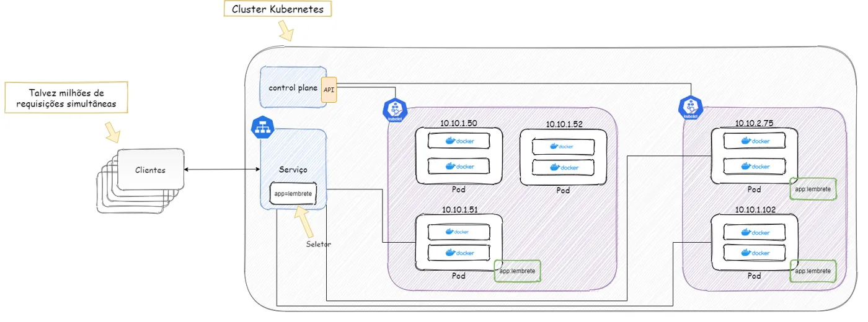868x322 pixels.
Task: Click the Service icon above Serviço box
Action: point(262,128)
